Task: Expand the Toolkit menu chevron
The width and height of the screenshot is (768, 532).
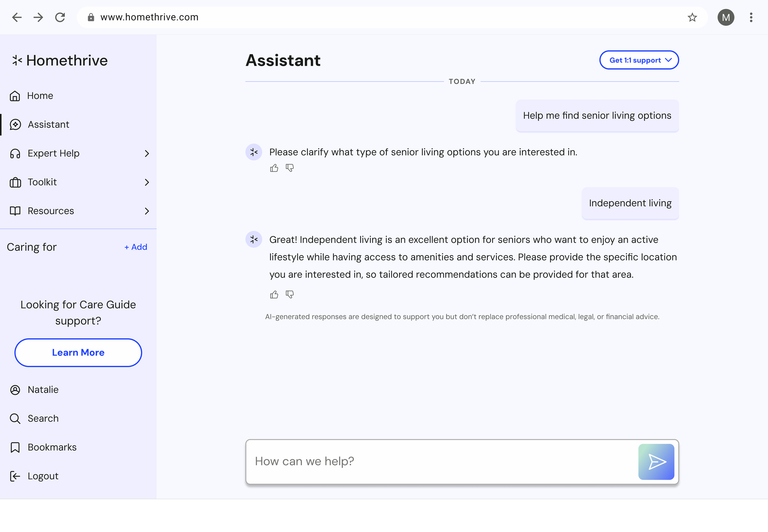Action: click(x=147, y=182)
